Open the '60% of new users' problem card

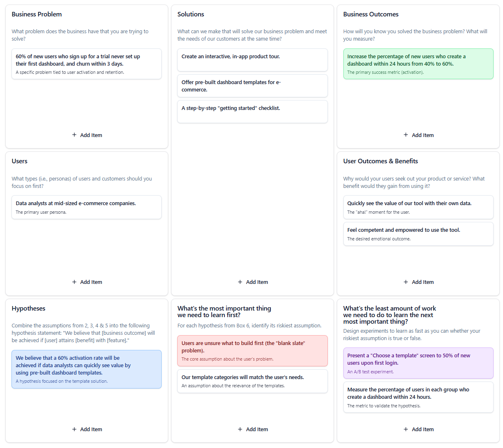[87, 64]
